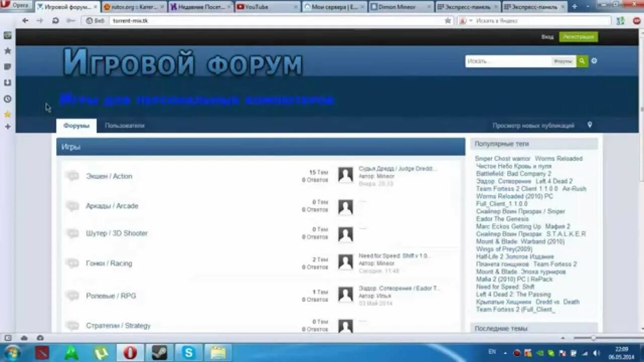This screenshot has width=644, height=362.
Task: Open the Форумы search scope dropdown
Action: 563,61
